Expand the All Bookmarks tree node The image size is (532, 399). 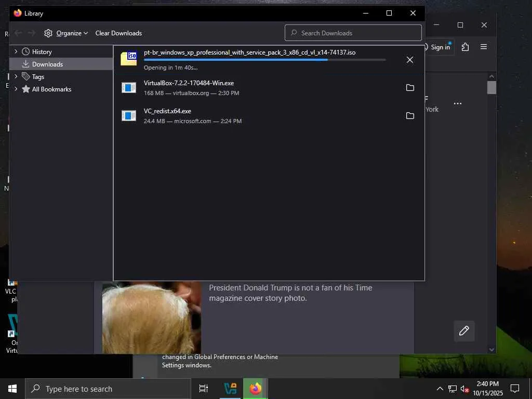(16, 89)
